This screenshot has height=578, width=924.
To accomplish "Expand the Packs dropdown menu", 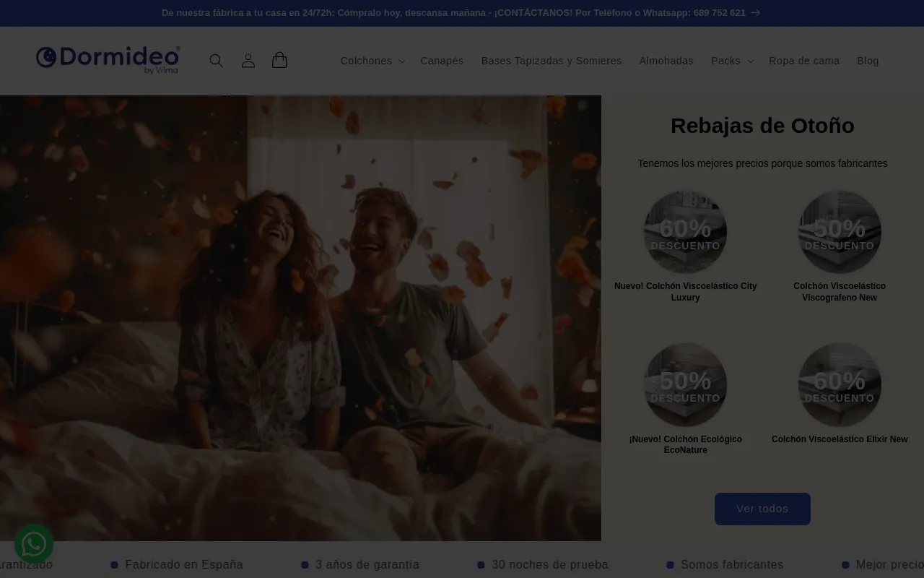I will click(731, 61).
